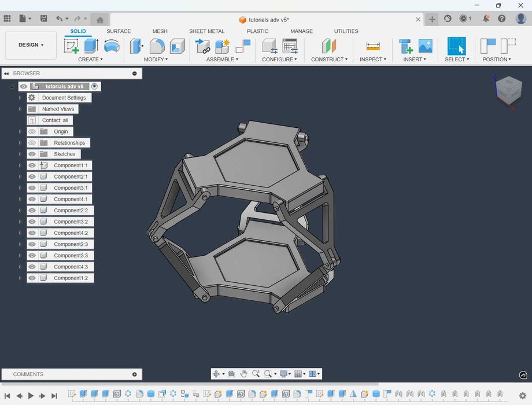The width and height of the screenshot is (532, 405).
Task: Click the Offset Plane construct icon
Action: [x=329, y=46]
